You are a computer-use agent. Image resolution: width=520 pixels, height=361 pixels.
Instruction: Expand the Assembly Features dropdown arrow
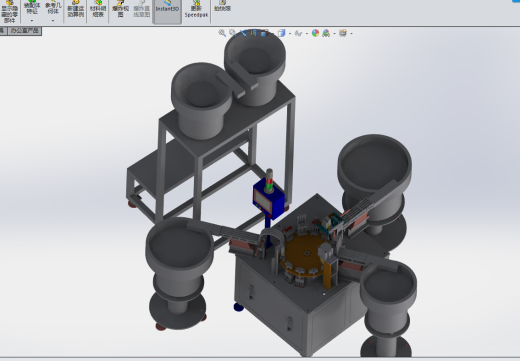[32, 21]
